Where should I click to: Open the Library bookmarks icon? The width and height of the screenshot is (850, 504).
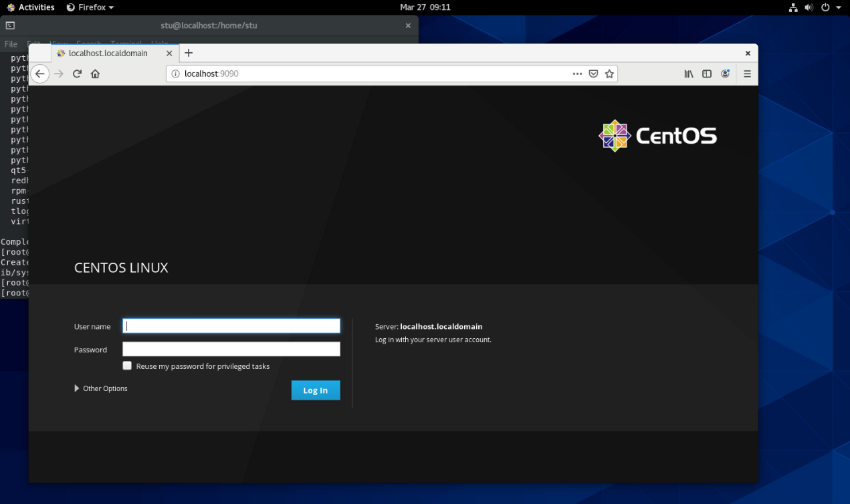point(689,74)
